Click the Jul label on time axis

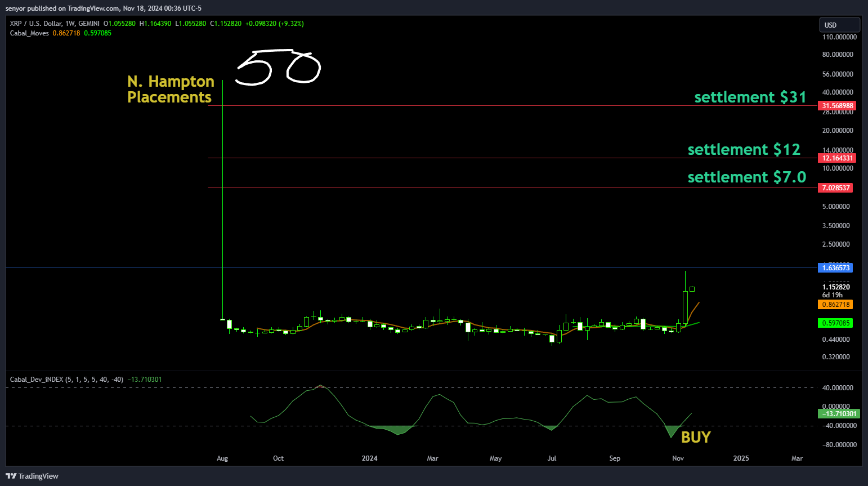(552, 458)
